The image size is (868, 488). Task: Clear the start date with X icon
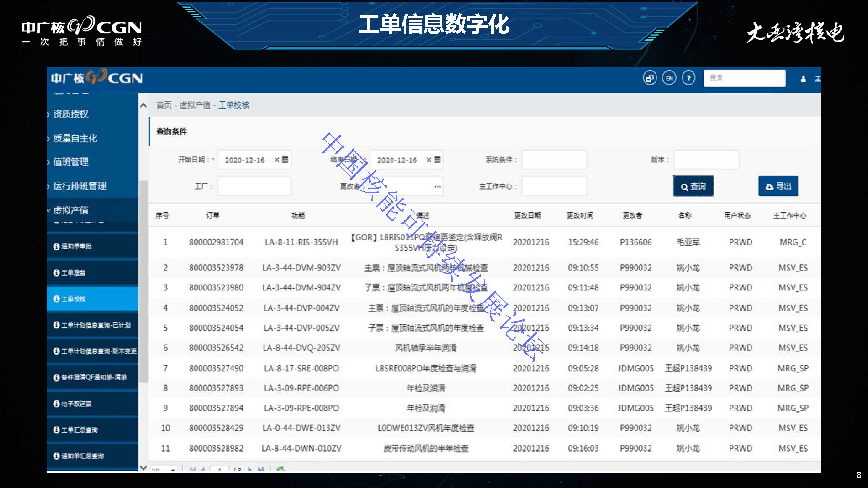[277, 160]
